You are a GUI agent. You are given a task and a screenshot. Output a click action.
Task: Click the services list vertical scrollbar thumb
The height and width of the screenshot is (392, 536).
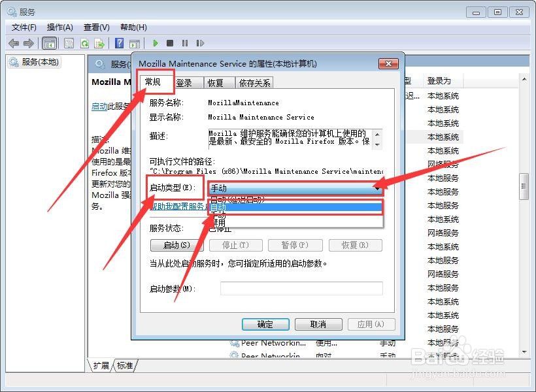[x=524, y=186]
